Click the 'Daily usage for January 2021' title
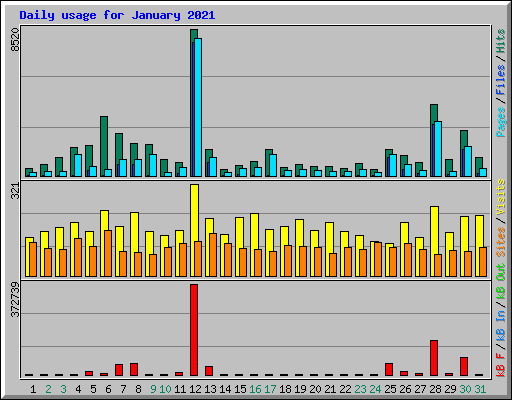512x400 pixels. point(117,15)
